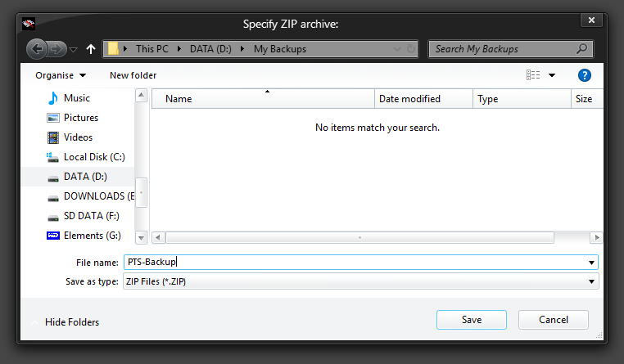
Task: Select DATA (D:) in the address path
Action: [x=210, y=49]
